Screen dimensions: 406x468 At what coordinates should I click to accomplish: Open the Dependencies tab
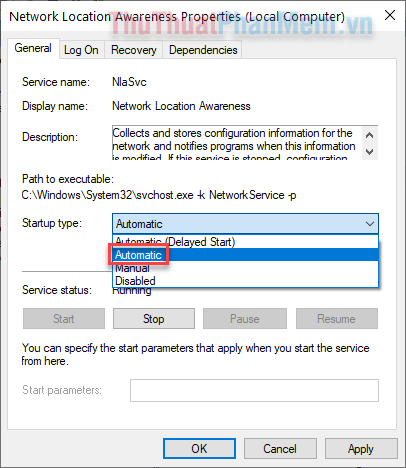[203, 50]
